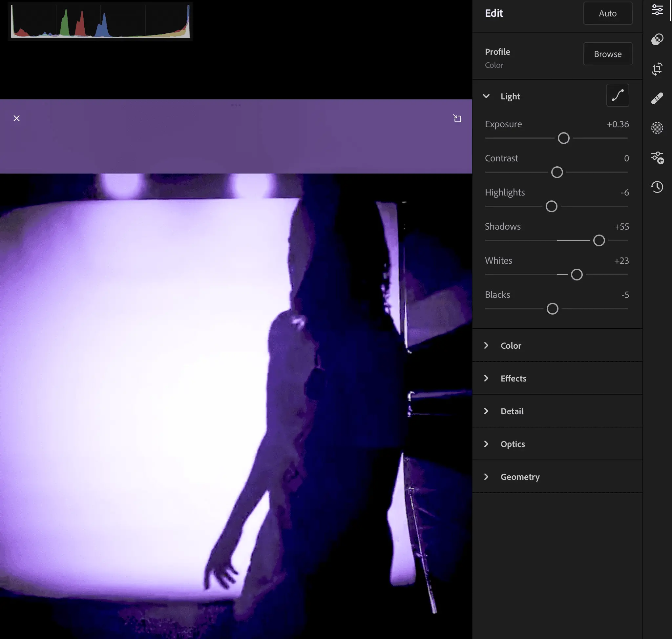Open the Tone Curve icon button
Screen dimensions: 672x639
click(617, 95)
